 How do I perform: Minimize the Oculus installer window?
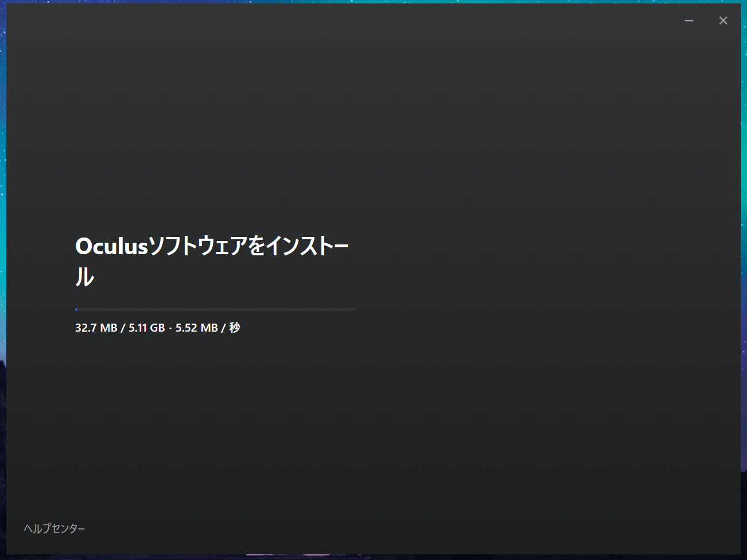pyautogui.click(x=689, y=21)
